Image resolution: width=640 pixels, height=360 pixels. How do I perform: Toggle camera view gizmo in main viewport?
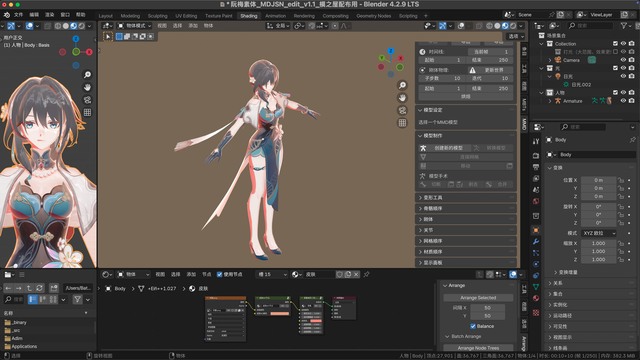click(x=402, y=110)
